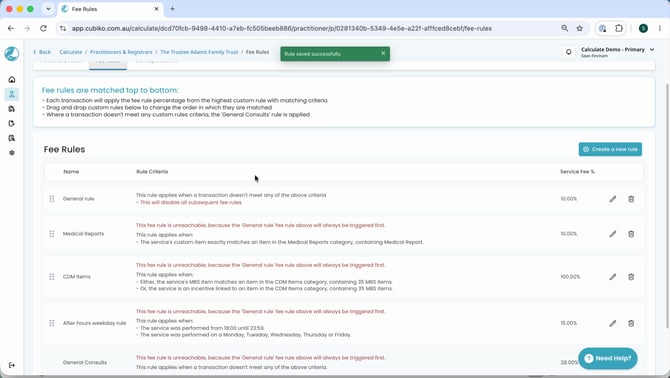Click the 100.00% service fee value
The width and height of the screenshot is (670, 378).
(x=570, y=277)
